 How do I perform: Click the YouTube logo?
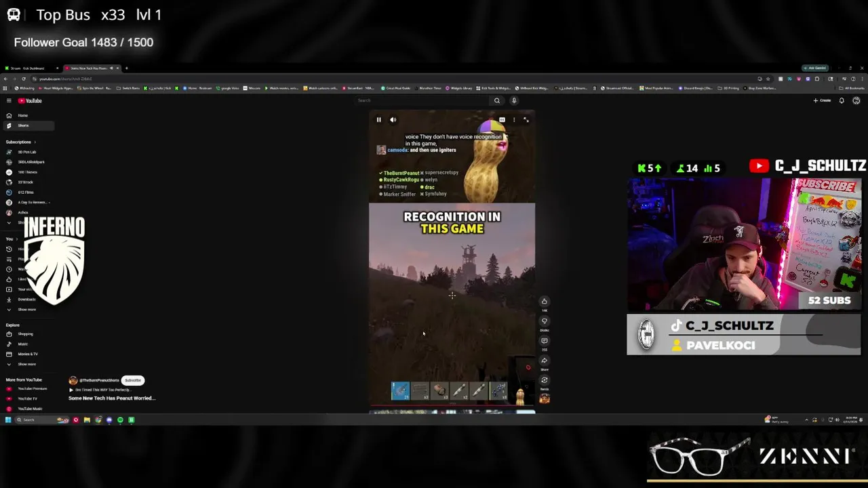pos(30,100)
